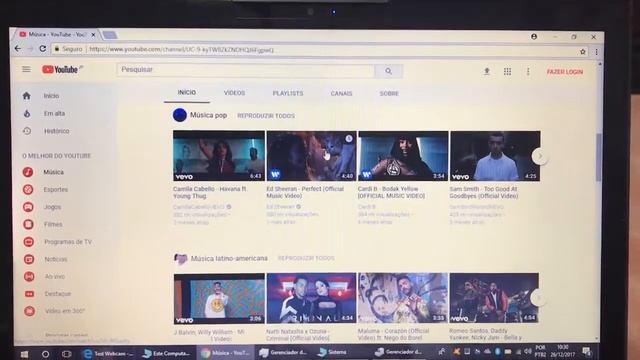Open Maluma Corazón video thumbnail

[403, 298]
